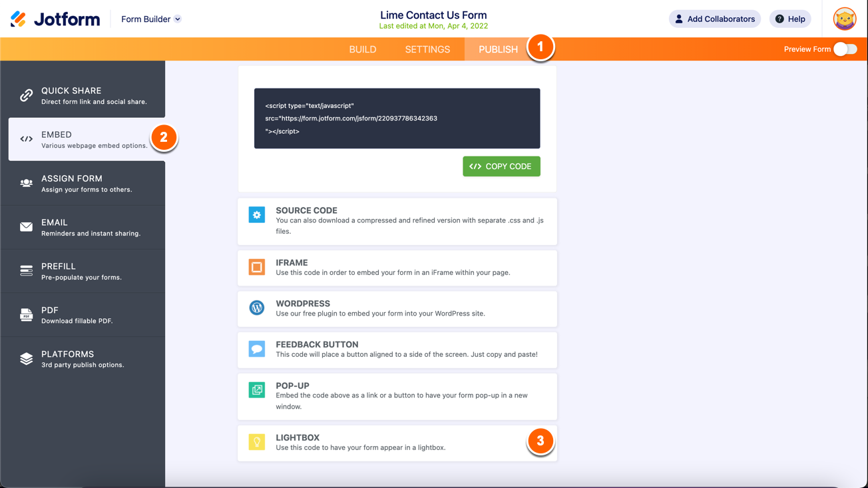Click the Pop-up window icon
868x488 pixels.
(257, 390)
